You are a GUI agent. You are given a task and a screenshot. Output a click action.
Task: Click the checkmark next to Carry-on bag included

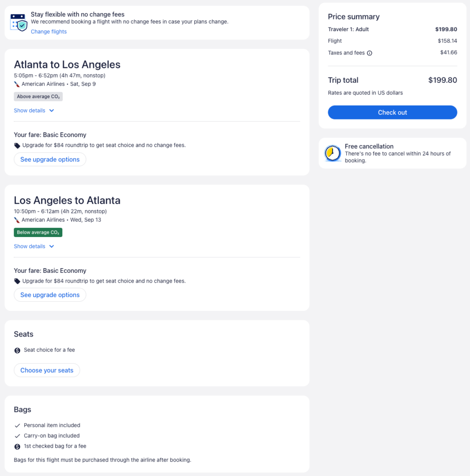[17, 436]
